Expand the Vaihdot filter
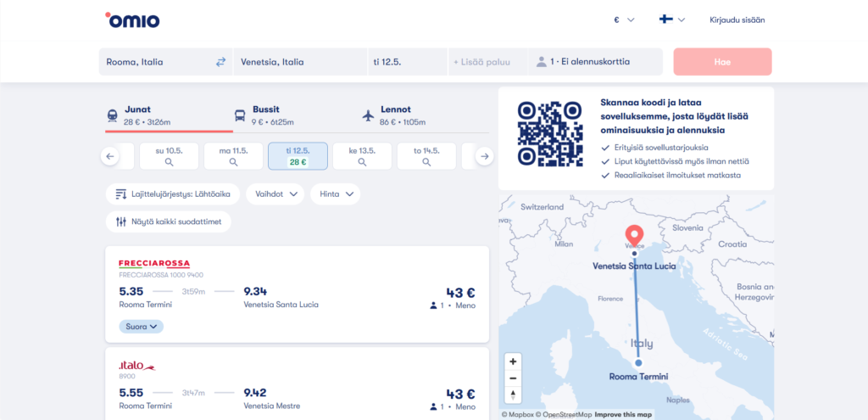Image resolution: width=868 pixels, height=420 pixels. point(275,194)
